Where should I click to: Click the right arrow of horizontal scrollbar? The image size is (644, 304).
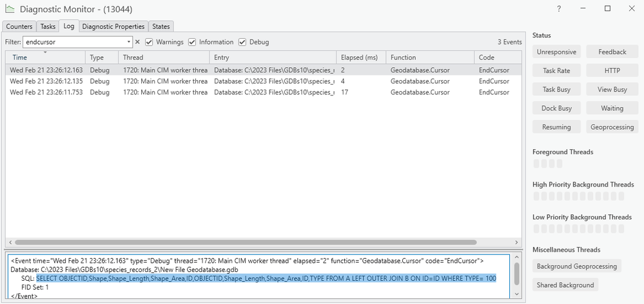point(516,242)
